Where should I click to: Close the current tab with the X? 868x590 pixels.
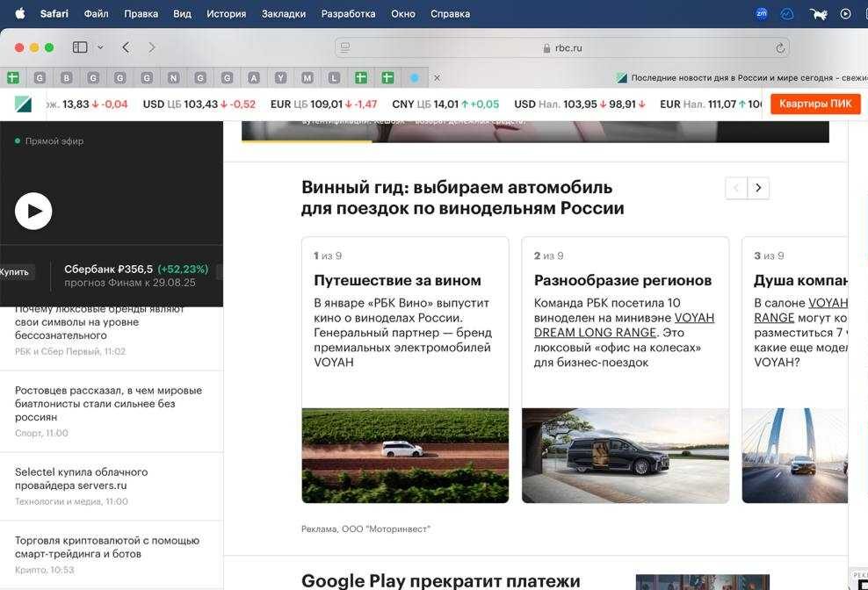(x=437, y=78)
